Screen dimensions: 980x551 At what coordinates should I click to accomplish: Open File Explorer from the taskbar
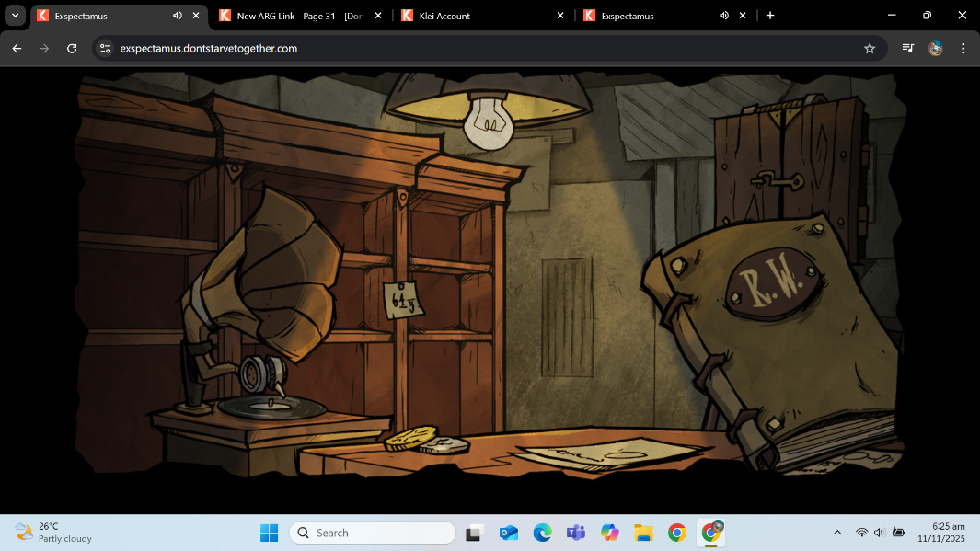(643, 533)
